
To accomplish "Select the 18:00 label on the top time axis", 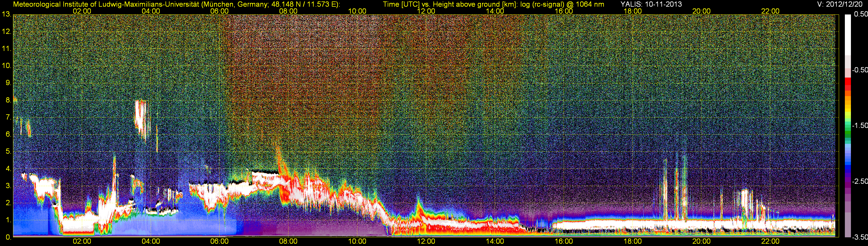I will coord(632,11).
